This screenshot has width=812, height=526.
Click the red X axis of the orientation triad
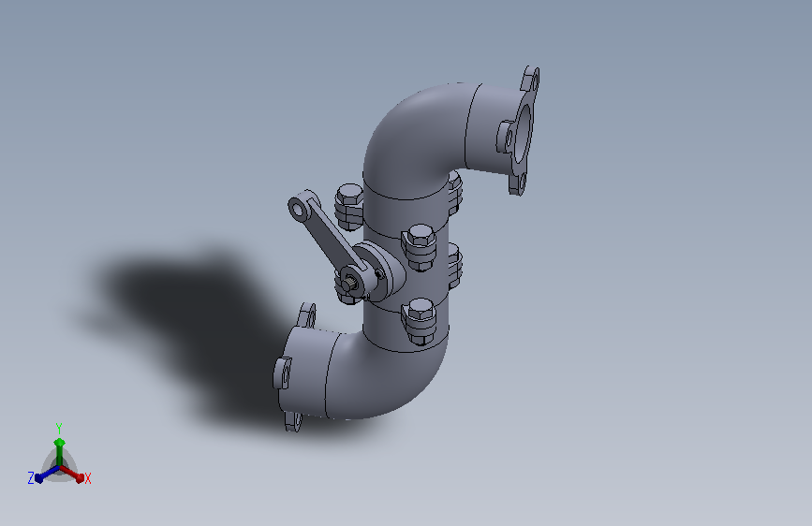(73, 474)
